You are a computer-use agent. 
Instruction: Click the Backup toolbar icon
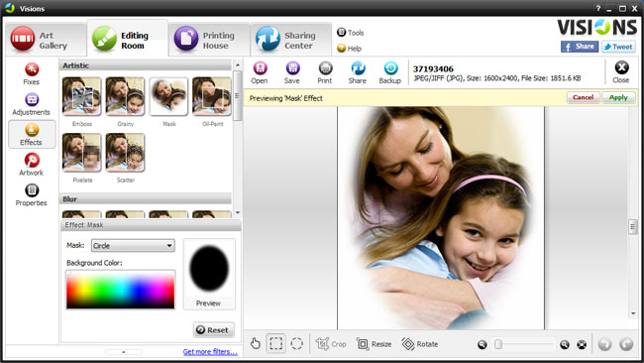pos(390,72)
